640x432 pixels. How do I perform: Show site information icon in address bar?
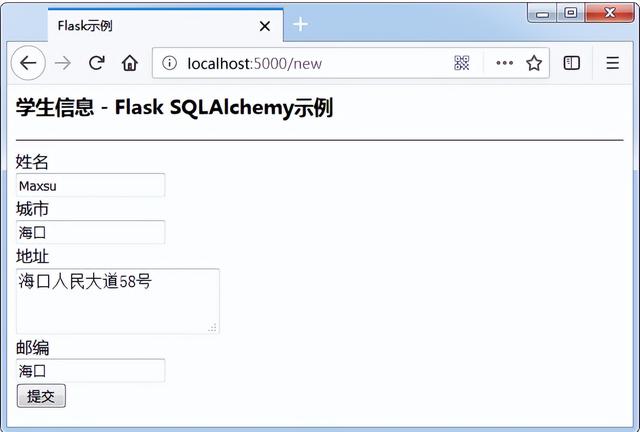(x=169, y=63)
